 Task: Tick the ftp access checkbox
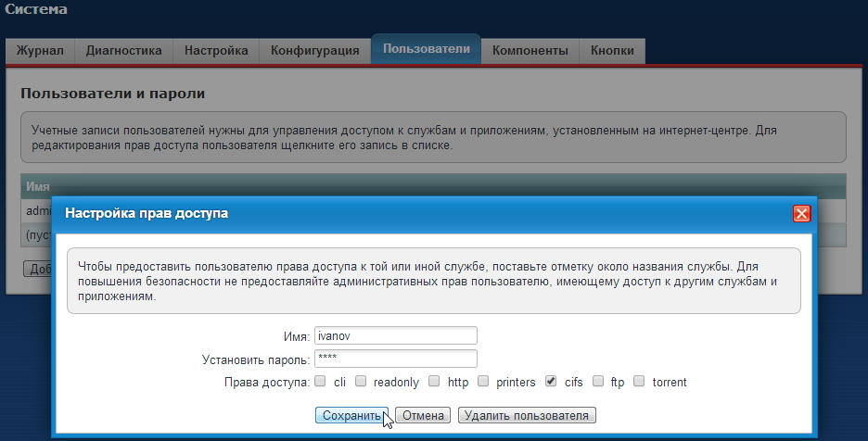pos(598,381)
